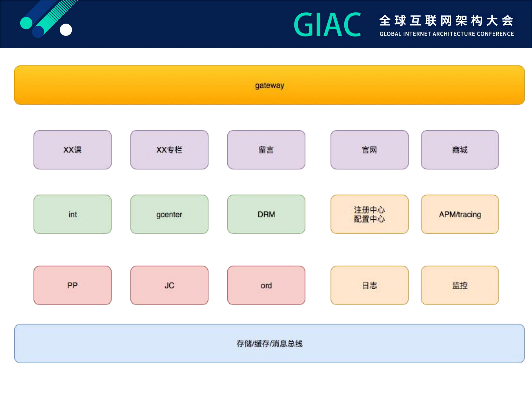Image resolution: width=532 pixels, height=399 pixels.
Task: Select the 商城 service node
Action: 460,149
